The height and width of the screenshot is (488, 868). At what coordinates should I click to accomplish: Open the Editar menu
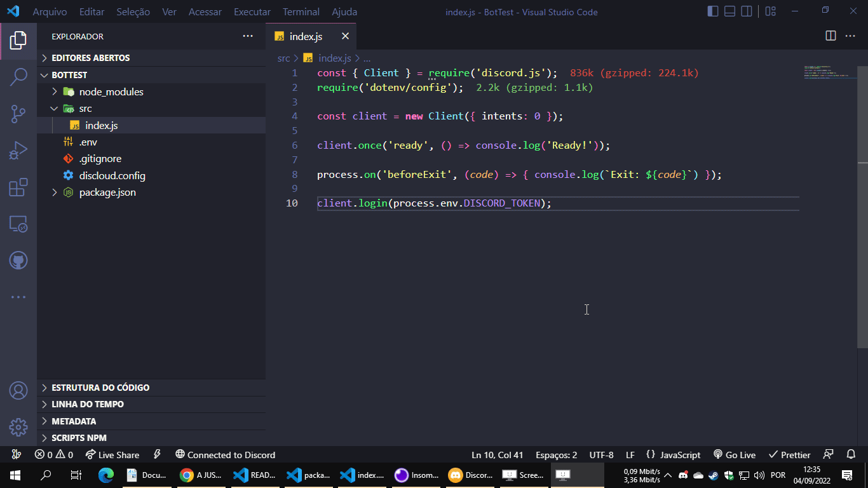click(92, 11)
